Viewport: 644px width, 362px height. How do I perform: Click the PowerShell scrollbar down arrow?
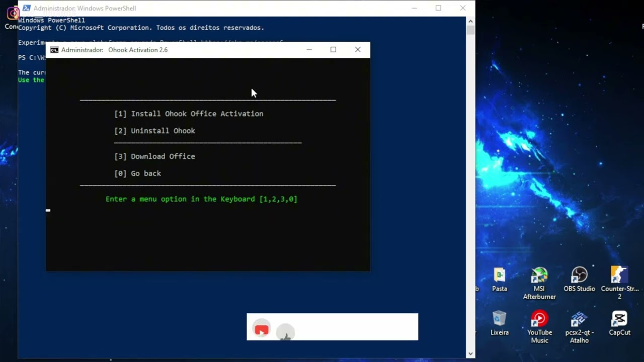(470, 353)
